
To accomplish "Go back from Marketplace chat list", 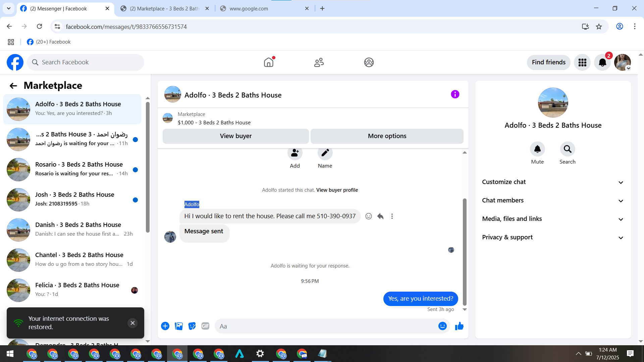I will tap(13, 86).
